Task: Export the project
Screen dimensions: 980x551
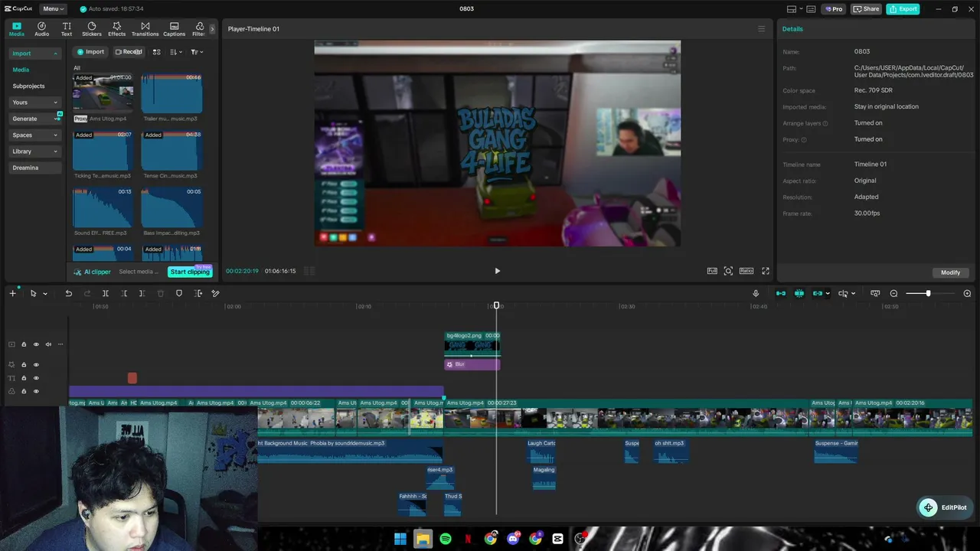Action: 903,9
